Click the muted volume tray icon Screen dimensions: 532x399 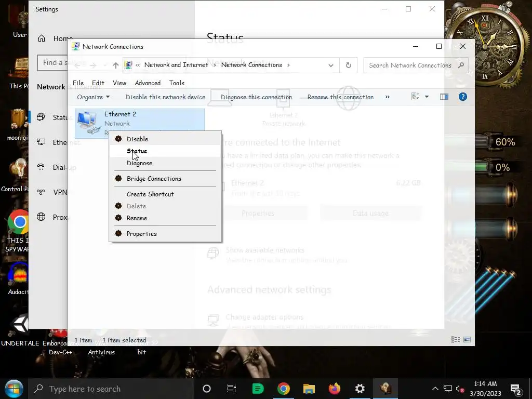point(460,389)
